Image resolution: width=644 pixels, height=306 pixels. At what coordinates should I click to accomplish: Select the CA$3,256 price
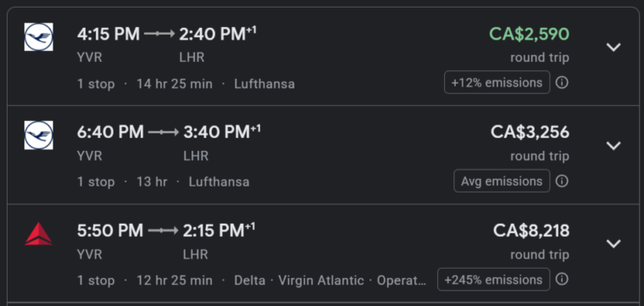[530, 132]
